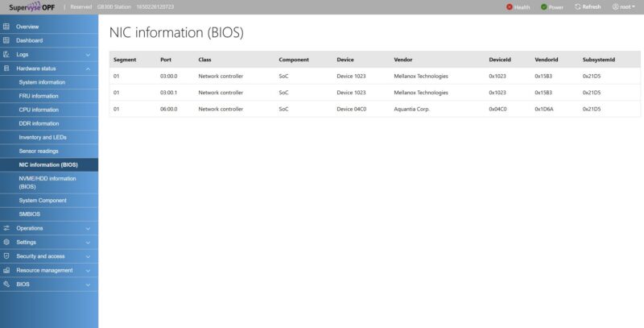The height and width of the screenshot is (328, 644).
Task: Go to Overview page
Action: coord(27,27)
